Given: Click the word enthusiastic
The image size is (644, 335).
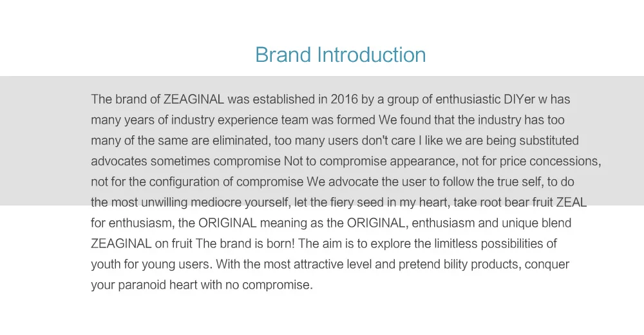Looking at the screenshot, I should pyautogui.click(x=468, y=99).
